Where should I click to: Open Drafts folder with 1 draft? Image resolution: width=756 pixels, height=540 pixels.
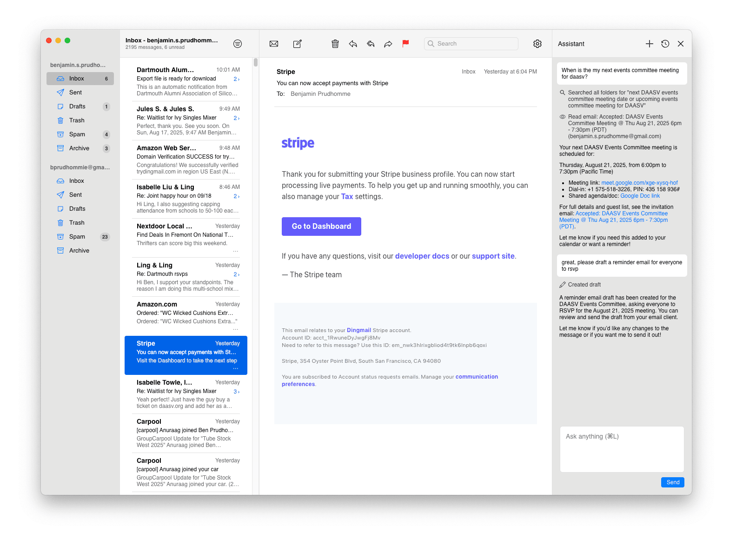point(80,107)
